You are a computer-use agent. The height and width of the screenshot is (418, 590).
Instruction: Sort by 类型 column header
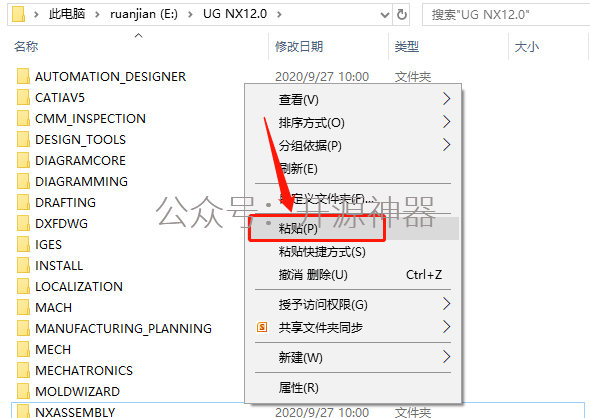pyautogui.click(x=407, y=47)
